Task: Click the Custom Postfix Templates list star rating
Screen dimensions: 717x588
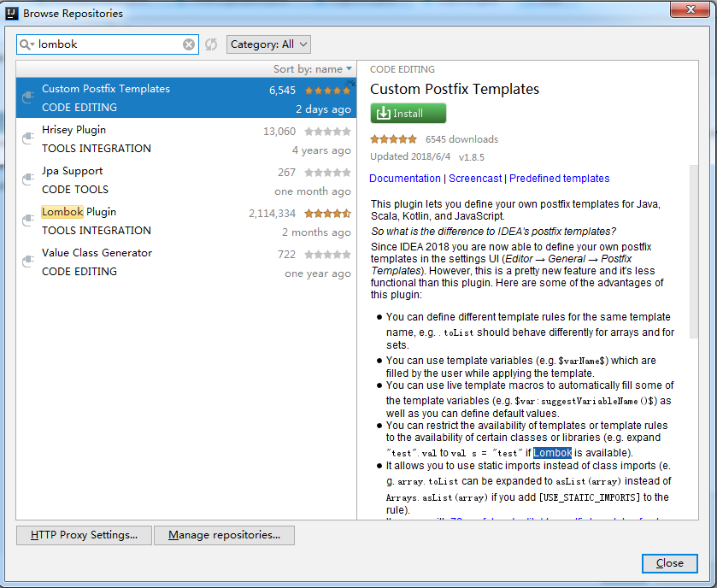Action: click(328, 90)
